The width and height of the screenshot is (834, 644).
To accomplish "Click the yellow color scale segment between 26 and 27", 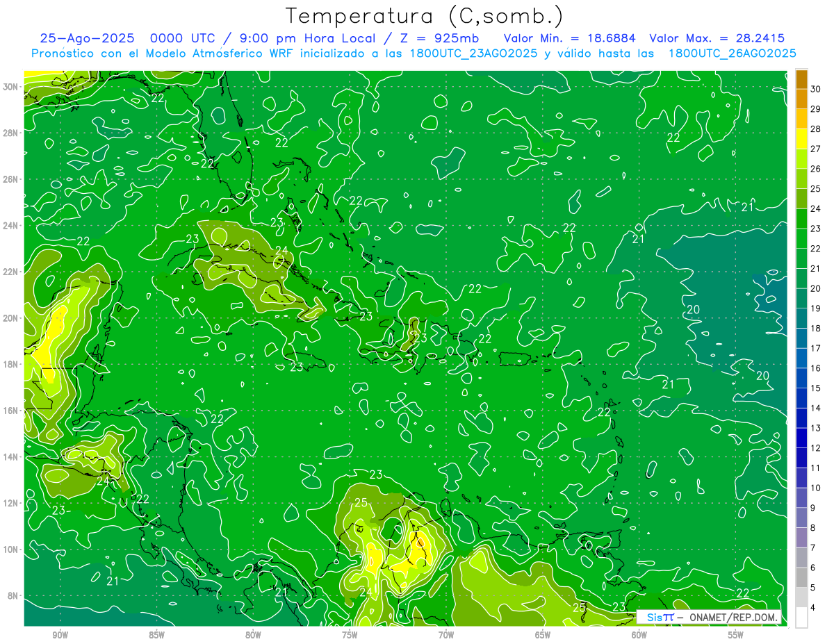I will click(801, 159).
